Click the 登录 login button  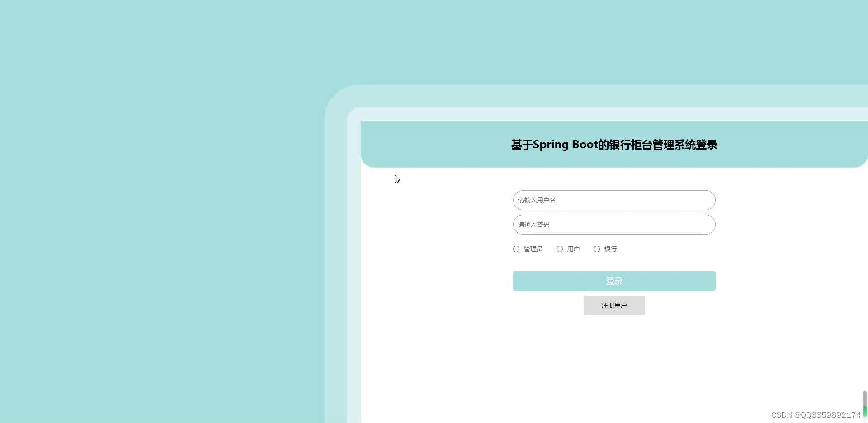614,281
